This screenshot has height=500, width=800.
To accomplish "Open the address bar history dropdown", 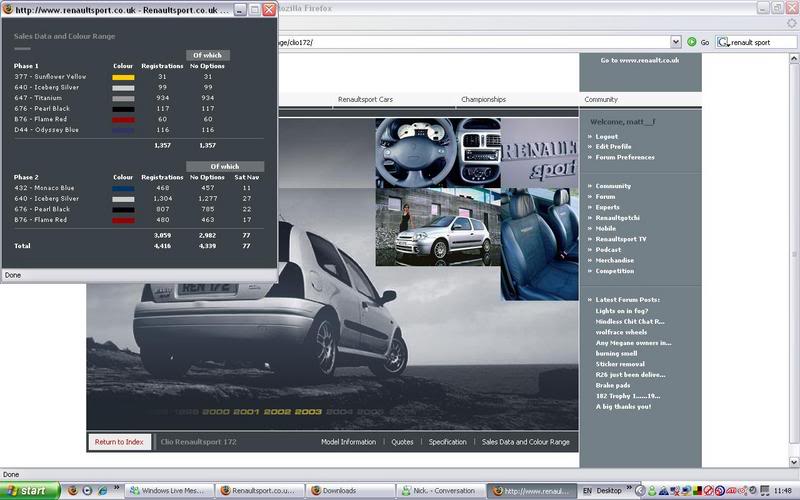I will (x=675, y=42).
